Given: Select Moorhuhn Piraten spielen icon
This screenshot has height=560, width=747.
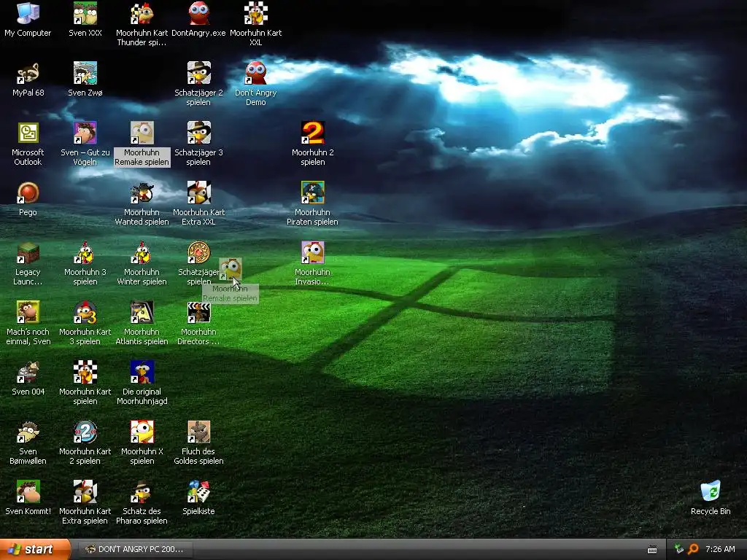Looking at the screenshot, I should coord(312,192).
